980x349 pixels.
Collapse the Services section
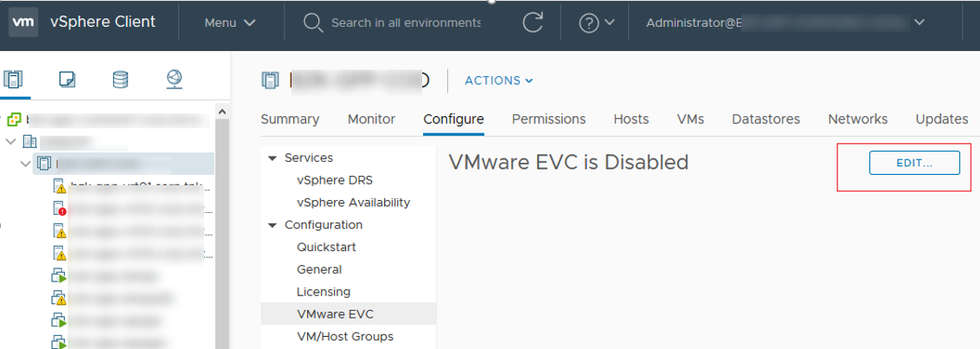272,158
